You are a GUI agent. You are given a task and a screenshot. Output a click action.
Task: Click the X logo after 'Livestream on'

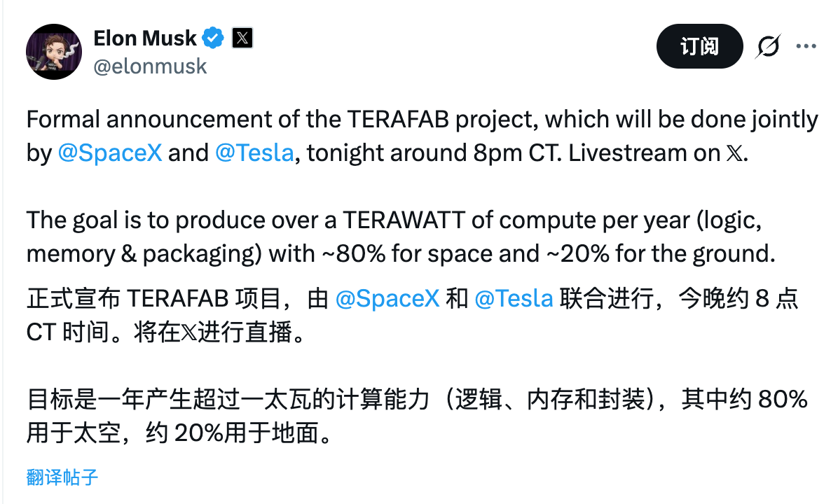point(733,153)
